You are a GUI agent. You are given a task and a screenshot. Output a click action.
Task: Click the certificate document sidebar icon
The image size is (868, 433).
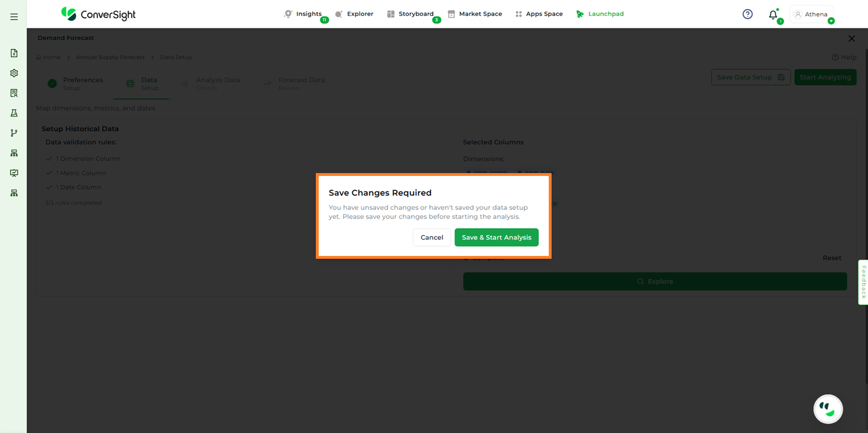14,93
